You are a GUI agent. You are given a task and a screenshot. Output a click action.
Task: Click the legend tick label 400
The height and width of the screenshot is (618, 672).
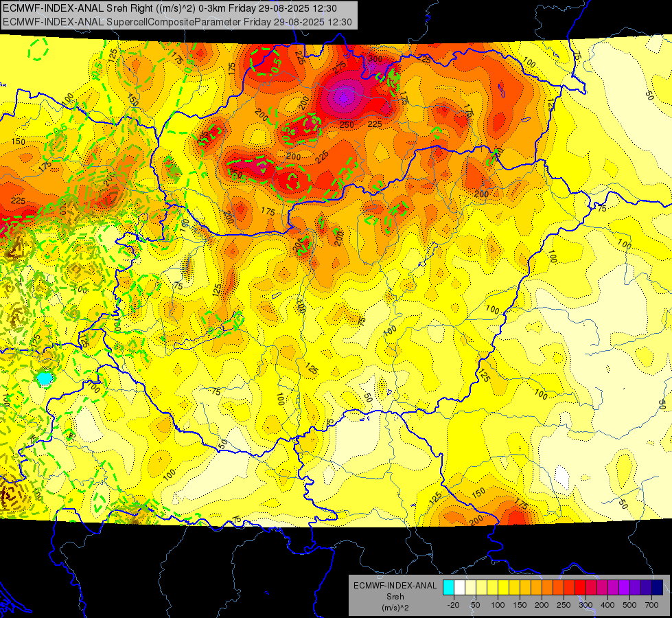[x=607, y=605]
